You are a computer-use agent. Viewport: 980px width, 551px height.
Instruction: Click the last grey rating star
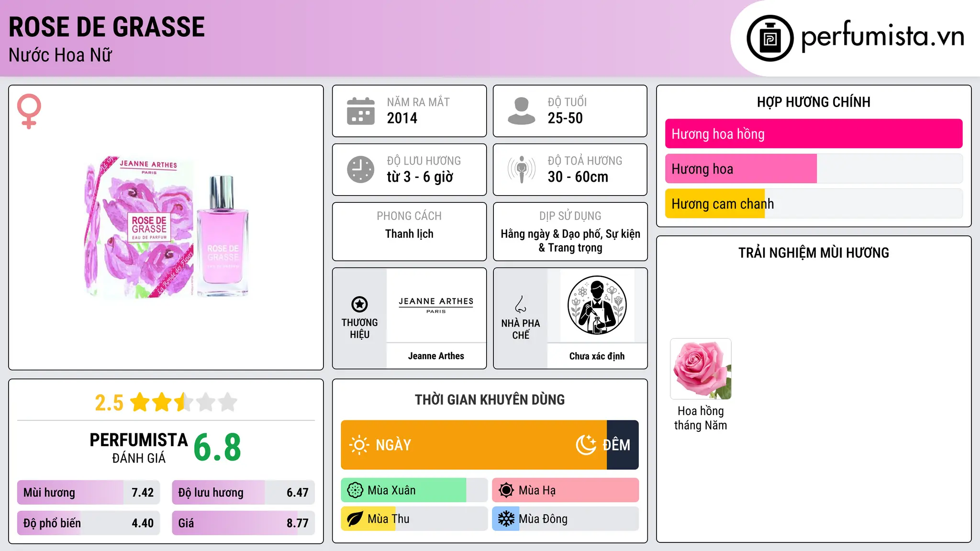(228, 402)
